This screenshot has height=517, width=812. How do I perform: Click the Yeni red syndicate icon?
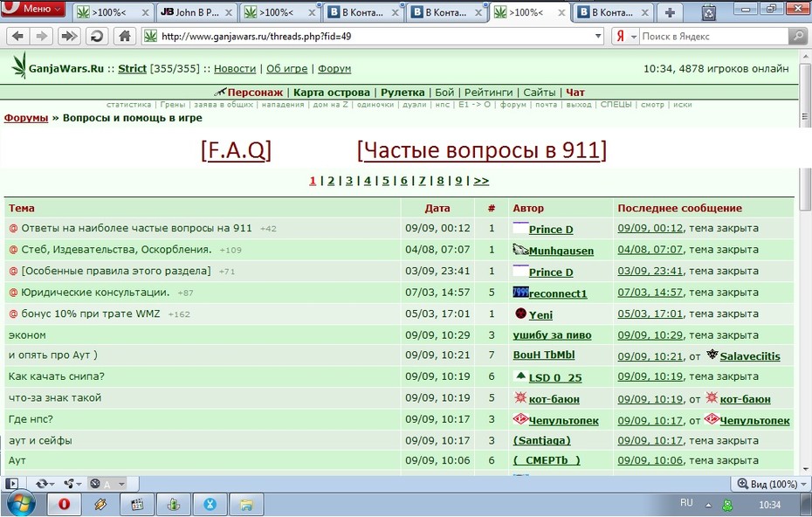coord(521,314)
